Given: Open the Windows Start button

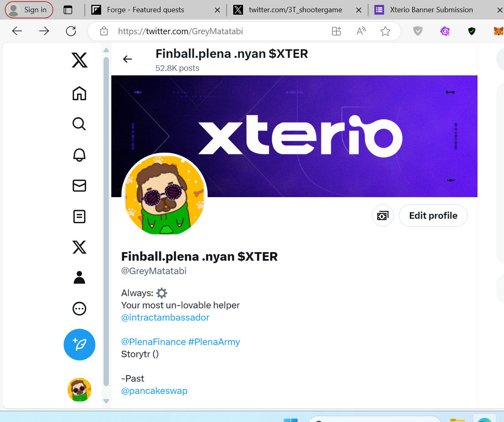Looking at the screenshot, I should coord(290,420).
